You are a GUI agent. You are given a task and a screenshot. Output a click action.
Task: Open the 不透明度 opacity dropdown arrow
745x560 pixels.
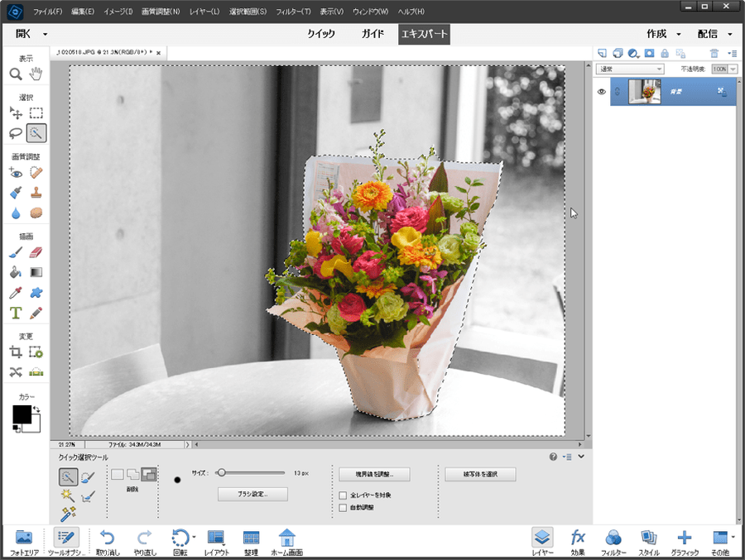(x=733, y=69)
